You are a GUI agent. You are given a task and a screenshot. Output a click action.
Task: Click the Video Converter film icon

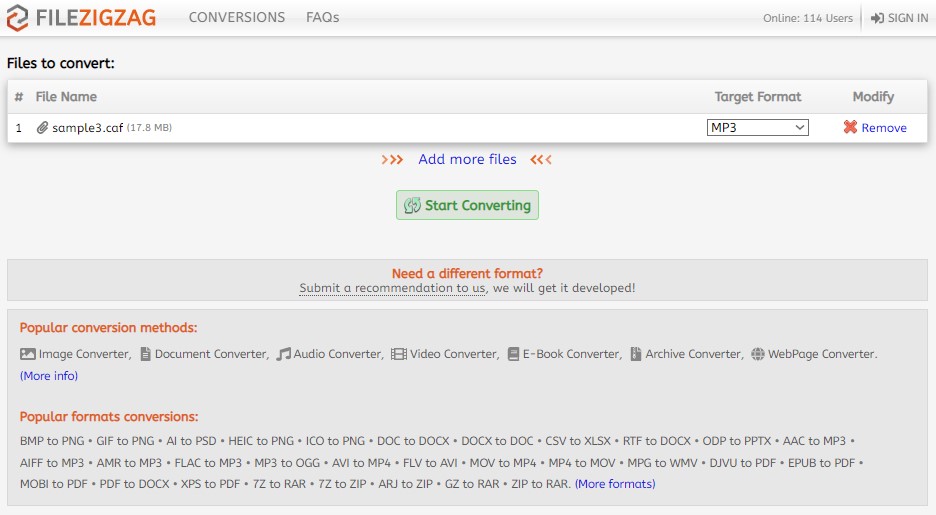coord(399,354)
